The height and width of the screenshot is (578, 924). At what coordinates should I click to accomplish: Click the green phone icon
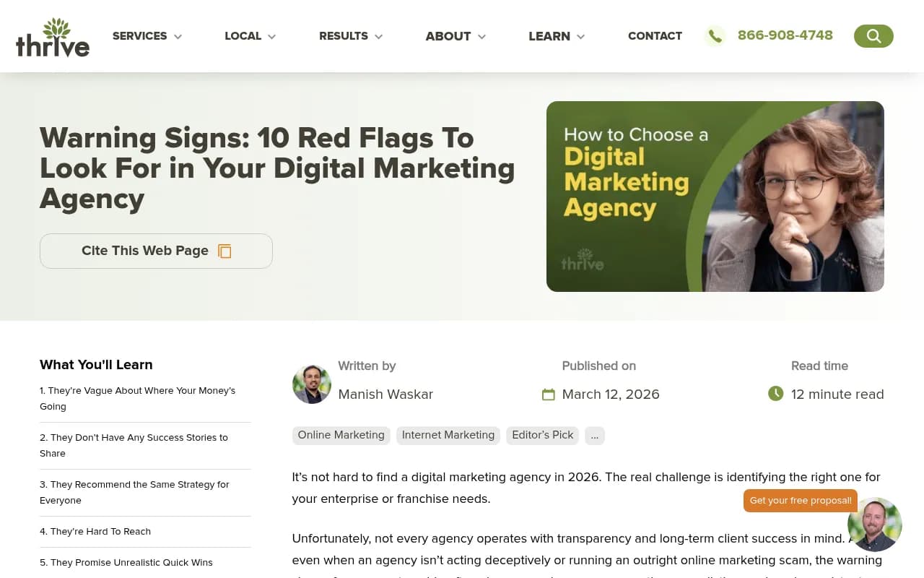(x=715, y=36)
